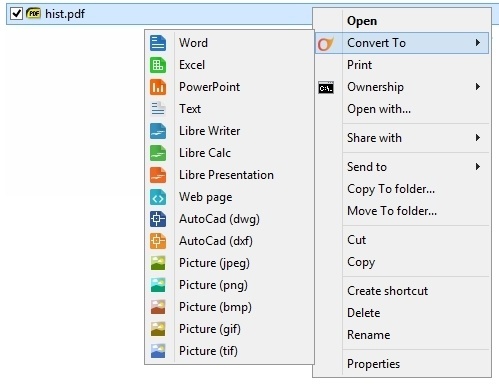Select Libre Calc label in submenu
The height and width of the screenshot is (384, 499).
point(205,153)
